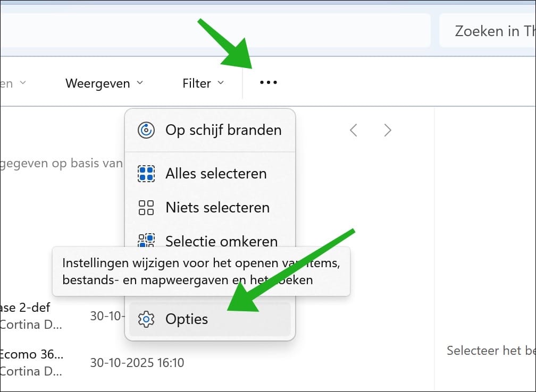Image resolution: width=536 pixels, height=392 pixels.
Task: Click the forward navigation chevron
Action: [x=388, y=130]
